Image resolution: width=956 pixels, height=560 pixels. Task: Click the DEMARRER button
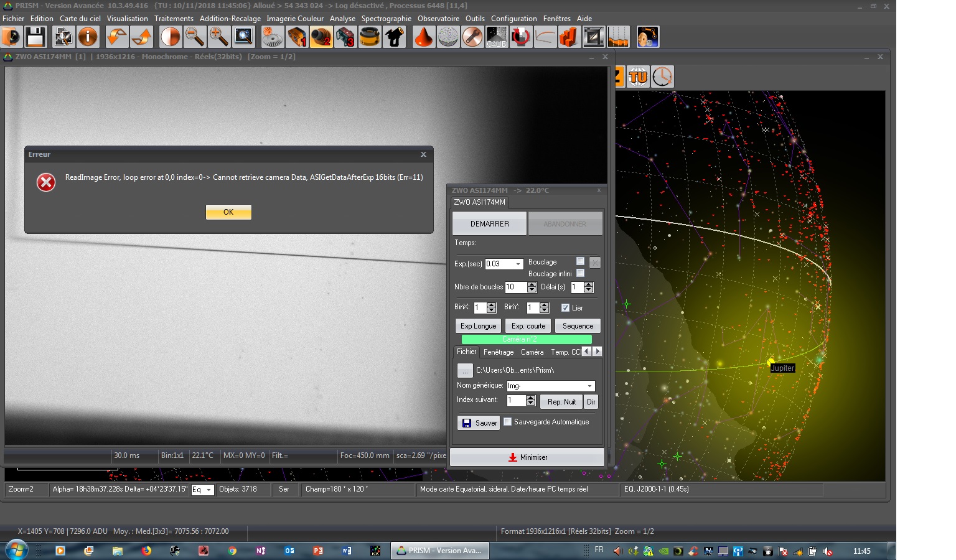coord(489,224)
